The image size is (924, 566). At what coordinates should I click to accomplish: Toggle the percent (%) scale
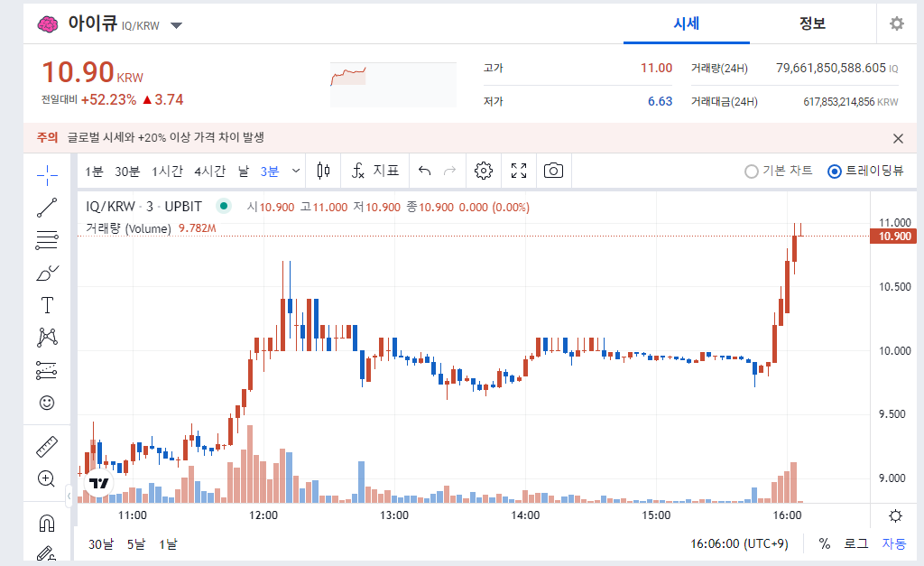point(825,543)
